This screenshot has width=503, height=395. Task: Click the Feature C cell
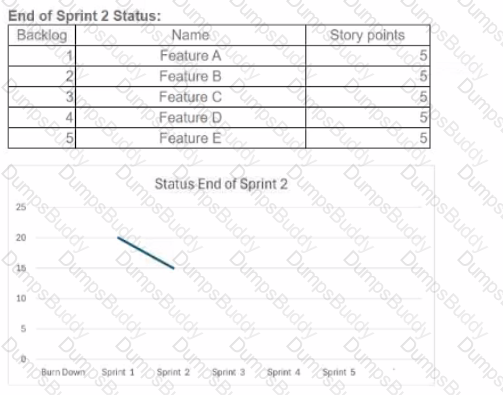click(x=190, y=97)
